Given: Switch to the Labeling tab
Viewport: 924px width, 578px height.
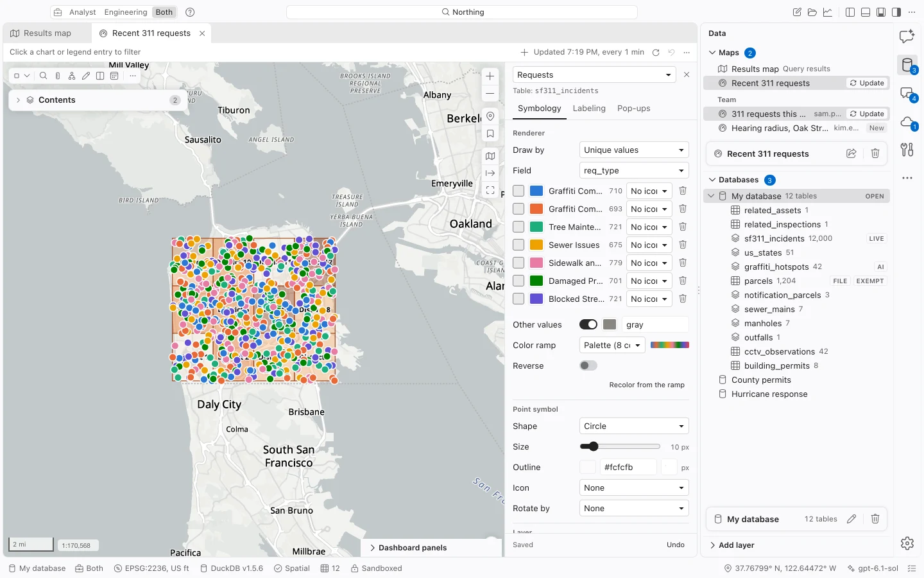Looking at the screenshot, I should [x=589, y=109].
